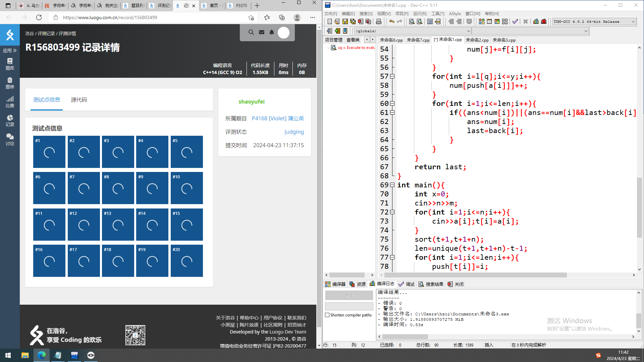Switch to the 调试 bottom panel tab

[x=407, y=284]
